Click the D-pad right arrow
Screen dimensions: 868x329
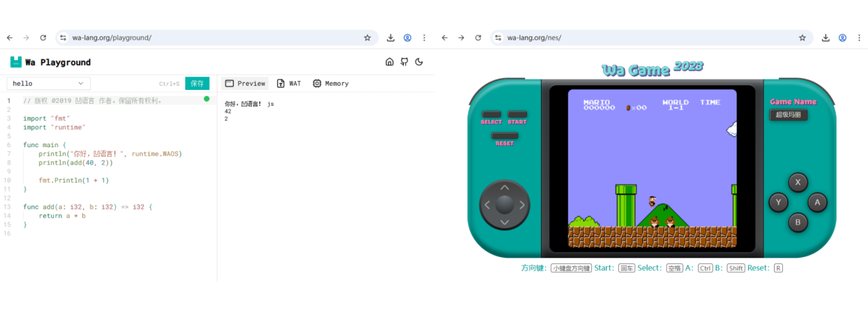522,205
